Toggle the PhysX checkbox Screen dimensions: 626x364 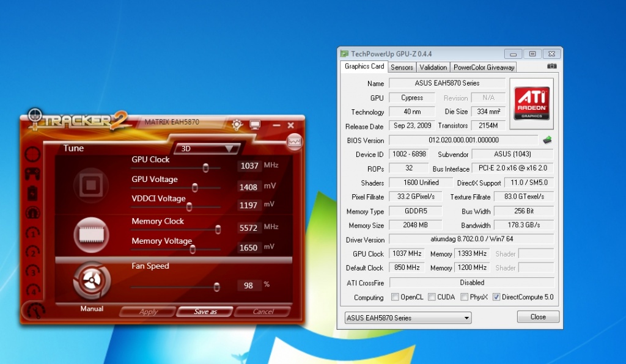[x=464, y=297]
